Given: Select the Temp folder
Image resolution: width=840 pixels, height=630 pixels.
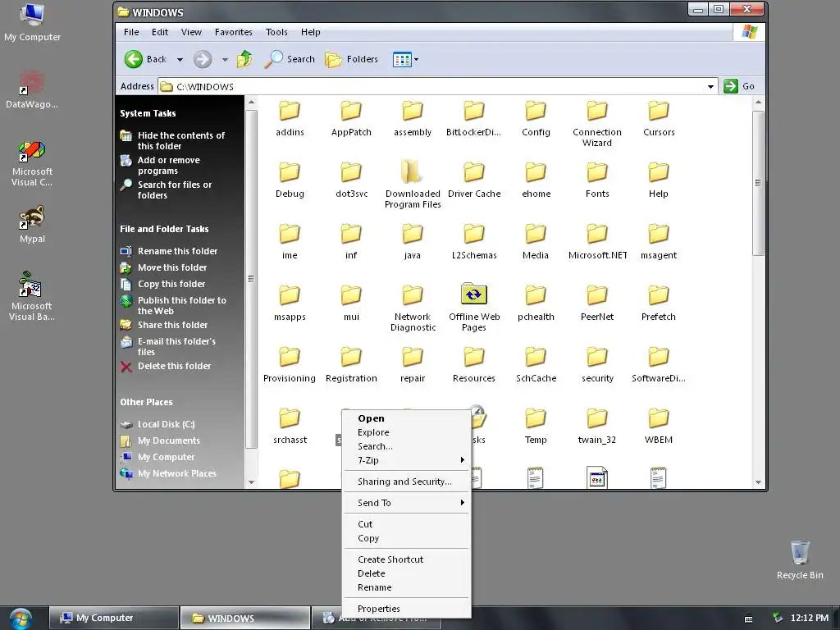Looking at the screenshot, I should tap(535, 427).
